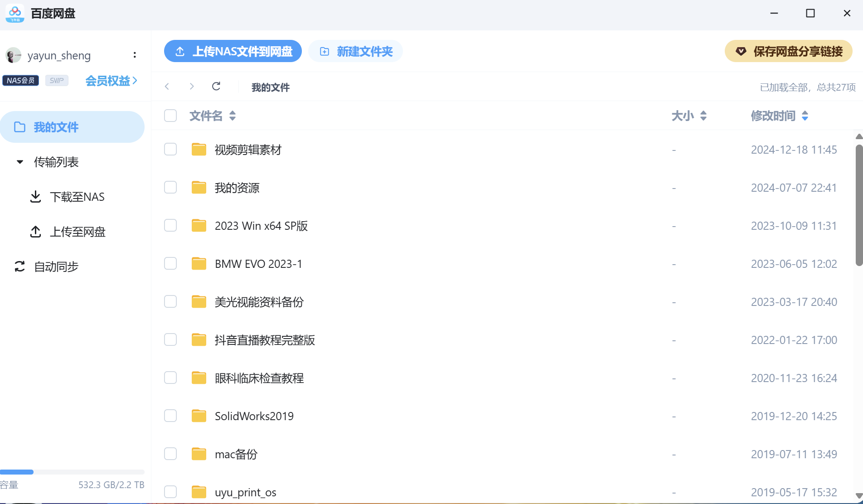863x504 pixels.
Task: Open the 美光视能资料备份 folder icon
Action: click(199, 301)
